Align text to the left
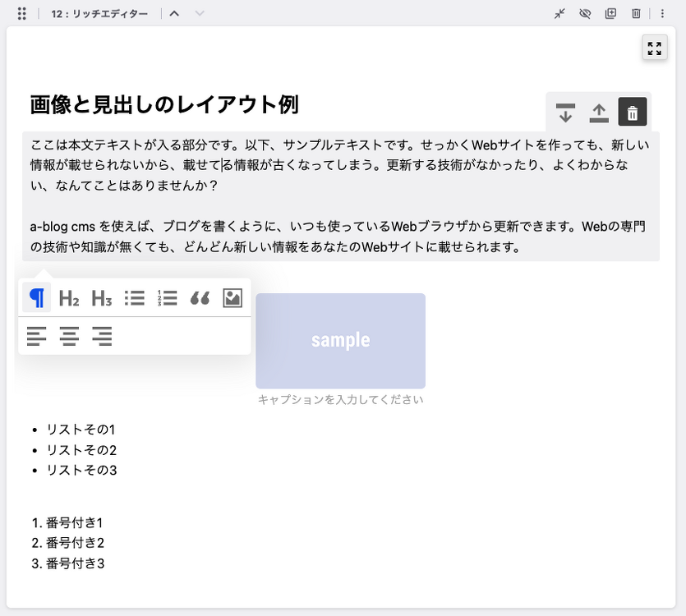The image size is (686, 616). [37, 336]
